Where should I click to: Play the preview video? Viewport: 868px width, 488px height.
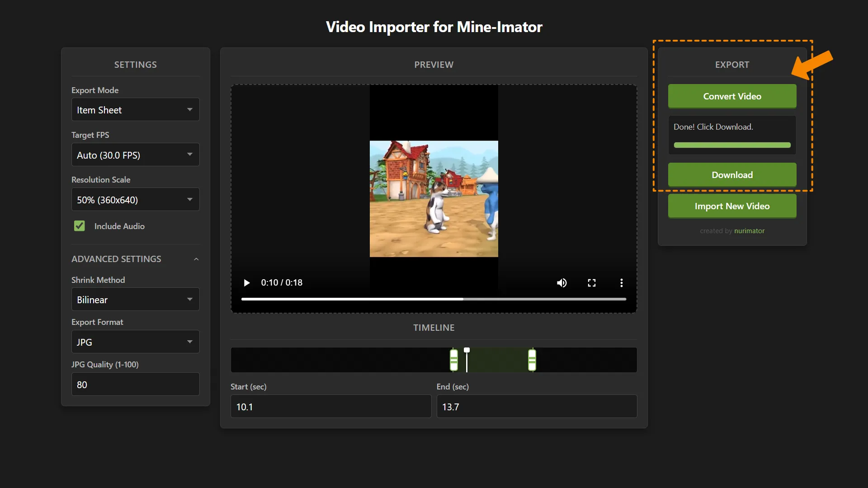[246, 283]
